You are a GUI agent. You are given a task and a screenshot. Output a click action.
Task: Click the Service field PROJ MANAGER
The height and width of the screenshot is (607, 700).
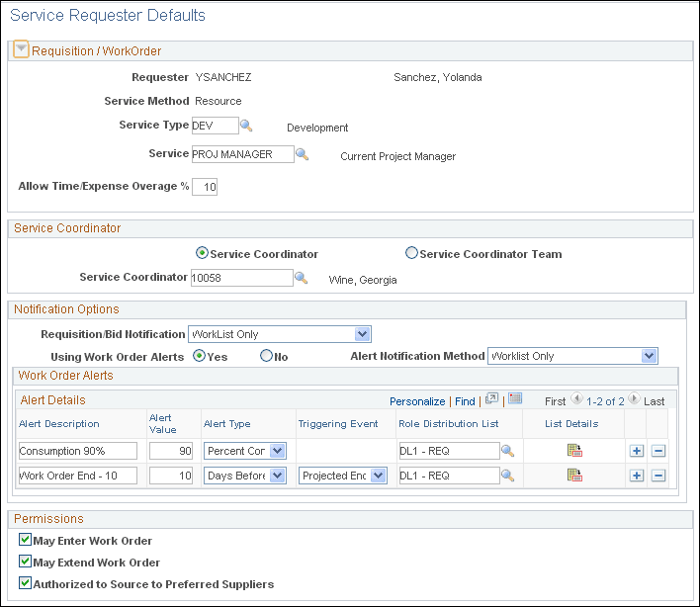[x=243, y=154]
